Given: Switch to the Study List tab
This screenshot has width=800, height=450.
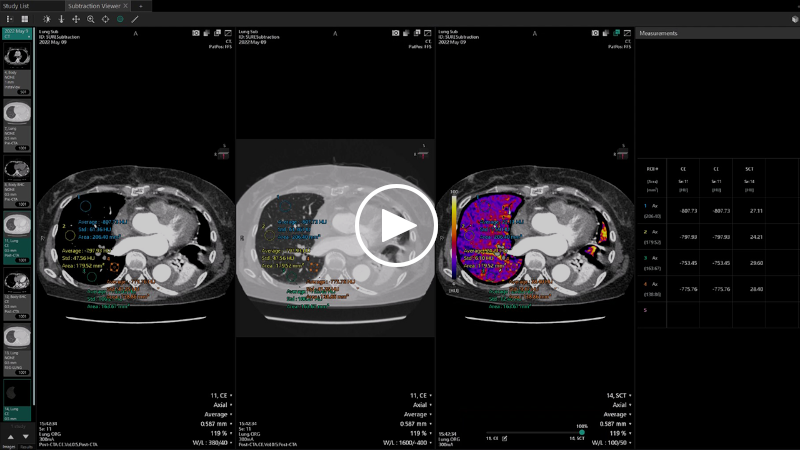Looking at the screenshot, I should point(16,6).
